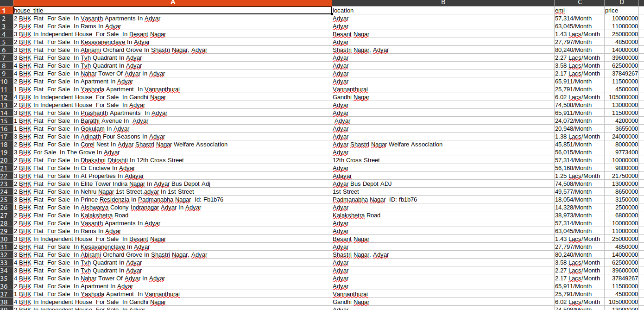
Task: Select the Barathi Avenue house title cell
Action: tap(172, 120)
